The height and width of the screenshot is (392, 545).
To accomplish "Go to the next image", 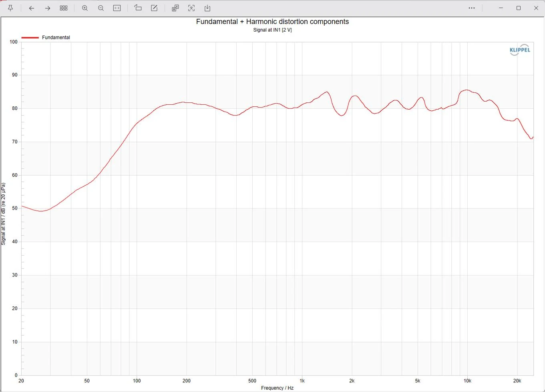I will click(48, 8).
